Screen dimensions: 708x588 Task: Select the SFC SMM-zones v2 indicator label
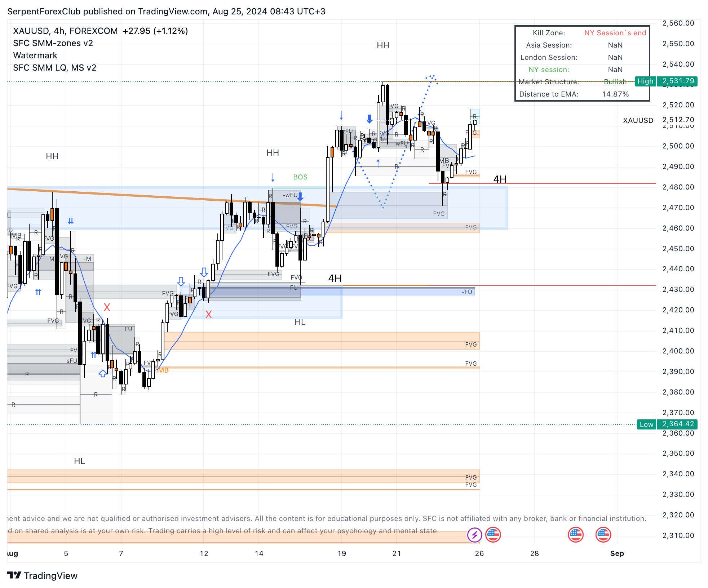[x=53, y=43]
